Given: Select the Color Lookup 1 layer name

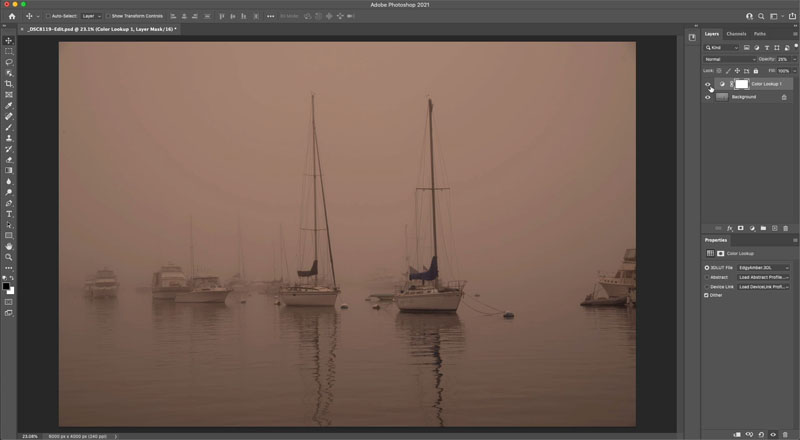Looking at the screenshot, I should click(767, 84).
